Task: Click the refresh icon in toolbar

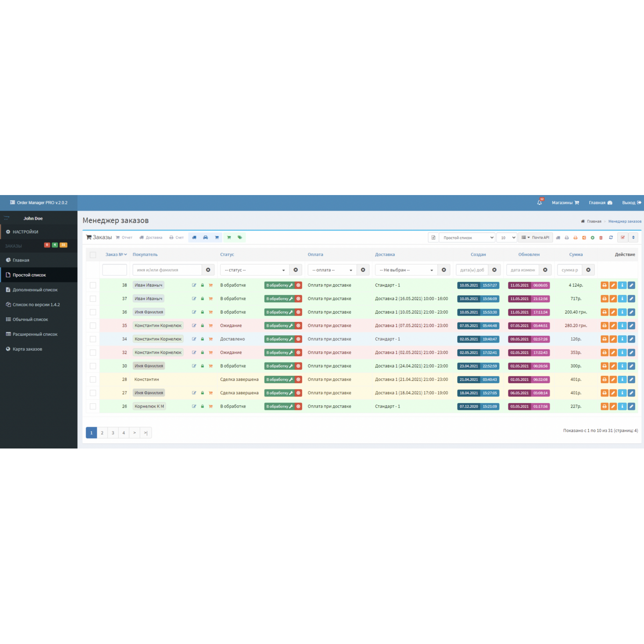Action: [611, 238]
